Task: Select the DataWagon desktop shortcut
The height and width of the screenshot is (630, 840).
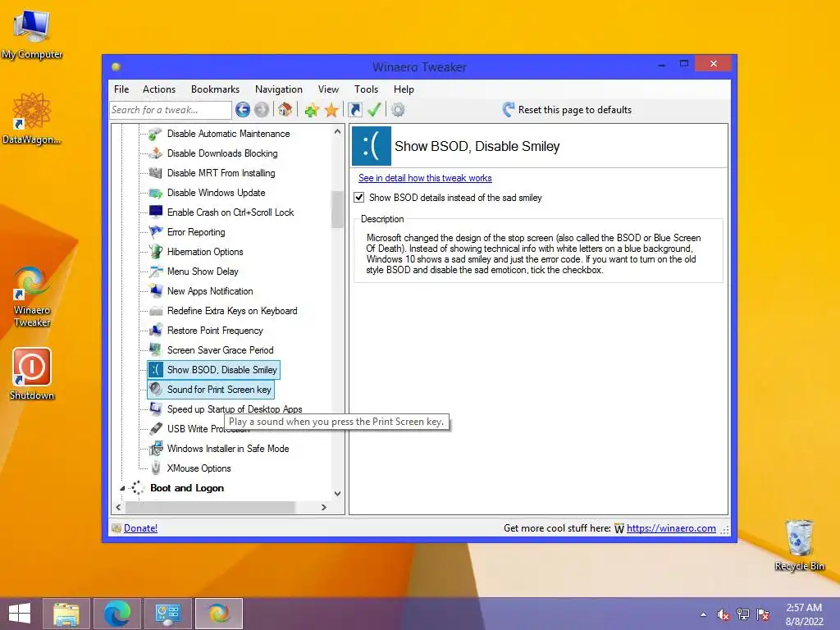Action: [32, 119]
